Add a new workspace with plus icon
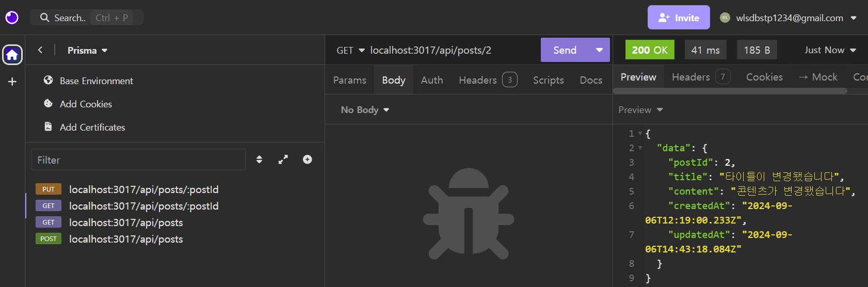868x287 pixels. pyautogui.click(x=12, y=82)
